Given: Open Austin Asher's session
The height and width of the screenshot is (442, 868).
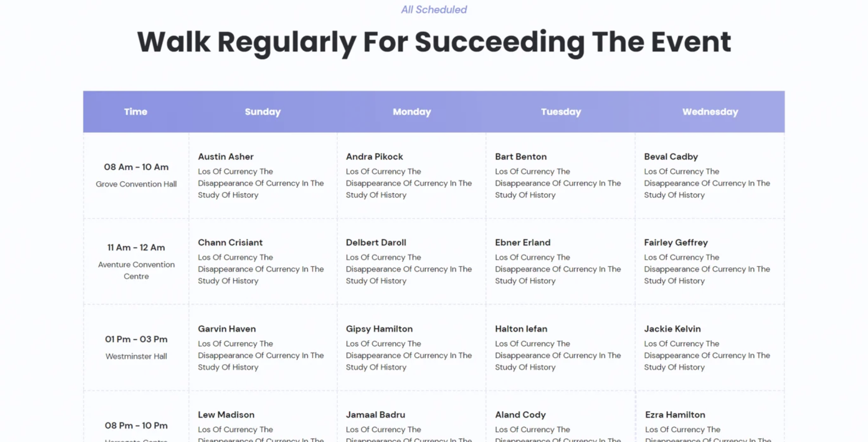Looking at the screenshot, I should 225,157.
